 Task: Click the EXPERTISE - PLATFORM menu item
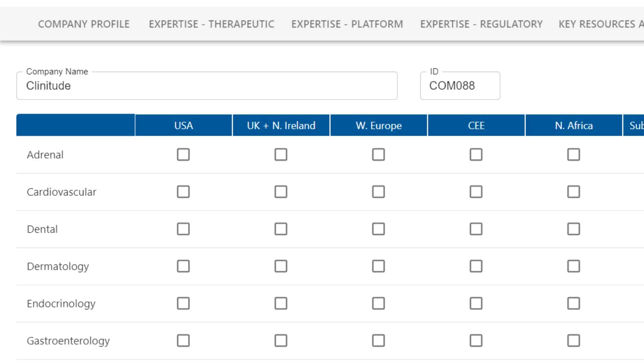point(347,24)
